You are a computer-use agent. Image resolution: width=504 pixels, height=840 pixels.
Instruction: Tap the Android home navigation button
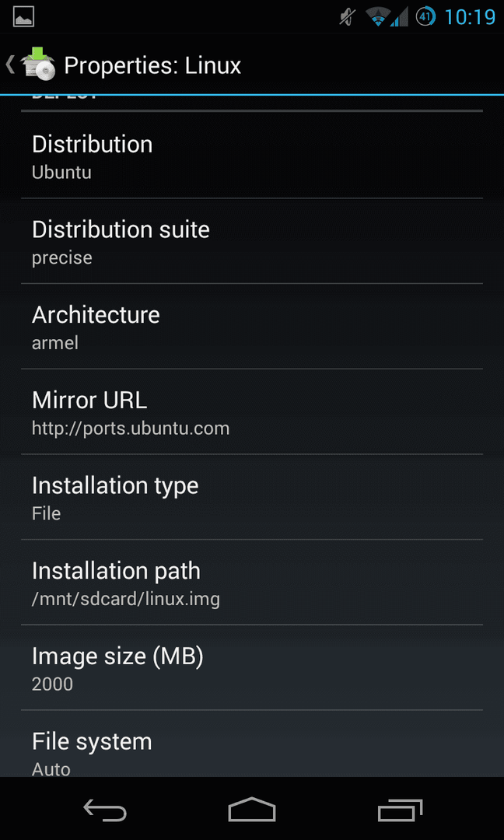coord(252,809)
